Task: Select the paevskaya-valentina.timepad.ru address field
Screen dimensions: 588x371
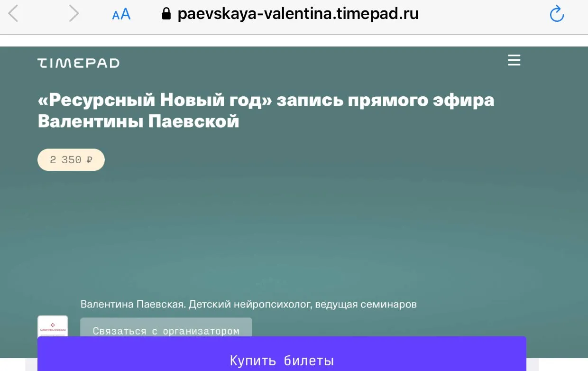Action: [x=298, y=14]
